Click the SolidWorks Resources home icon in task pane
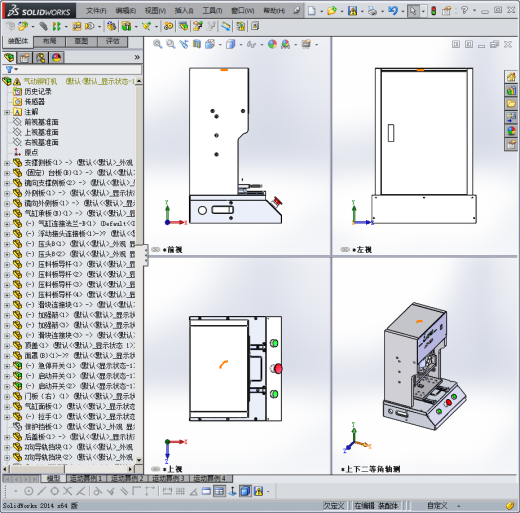This screenshot has height=513, width=520. 511,77
